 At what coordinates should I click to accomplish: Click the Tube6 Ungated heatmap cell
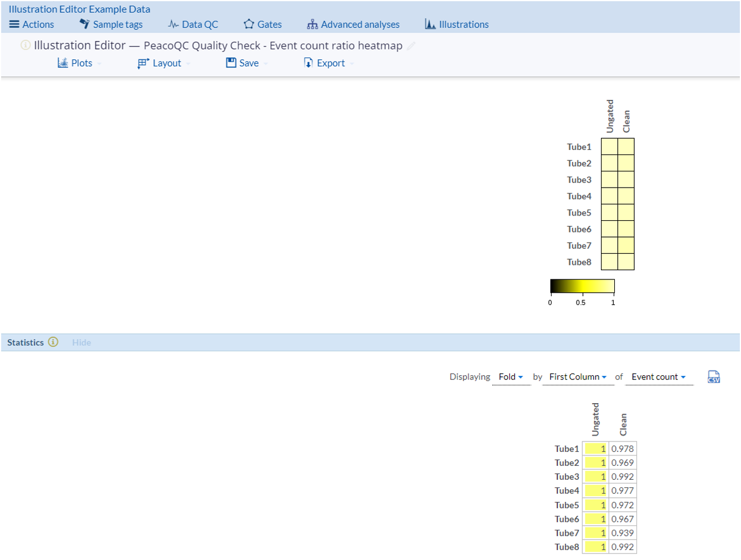click(x=609, y=229)
